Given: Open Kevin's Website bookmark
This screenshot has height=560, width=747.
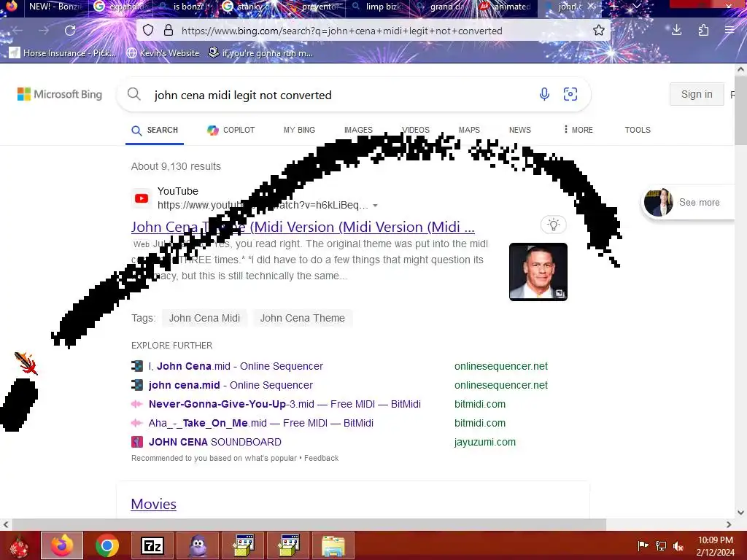Looking at the screenshot, I should [163, 52].
